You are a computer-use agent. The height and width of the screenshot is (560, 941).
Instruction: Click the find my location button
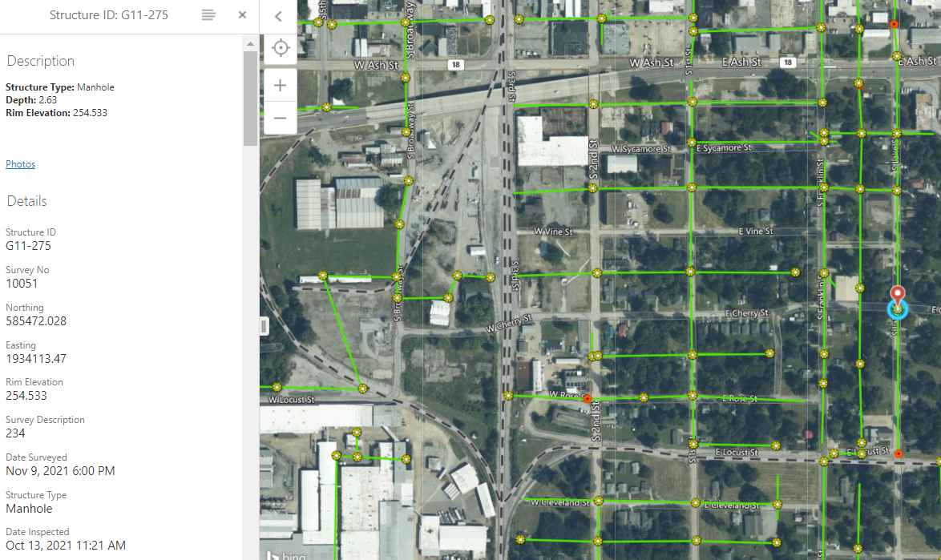(x=280, y=48)
